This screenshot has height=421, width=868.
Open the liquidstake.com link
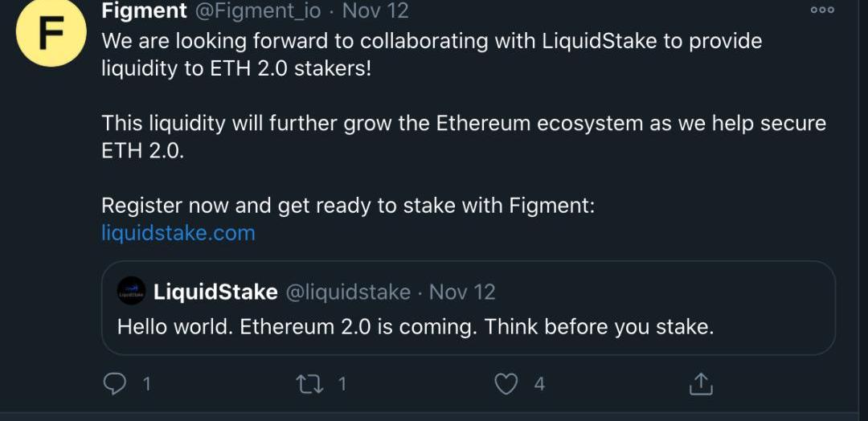coord(178,233)
